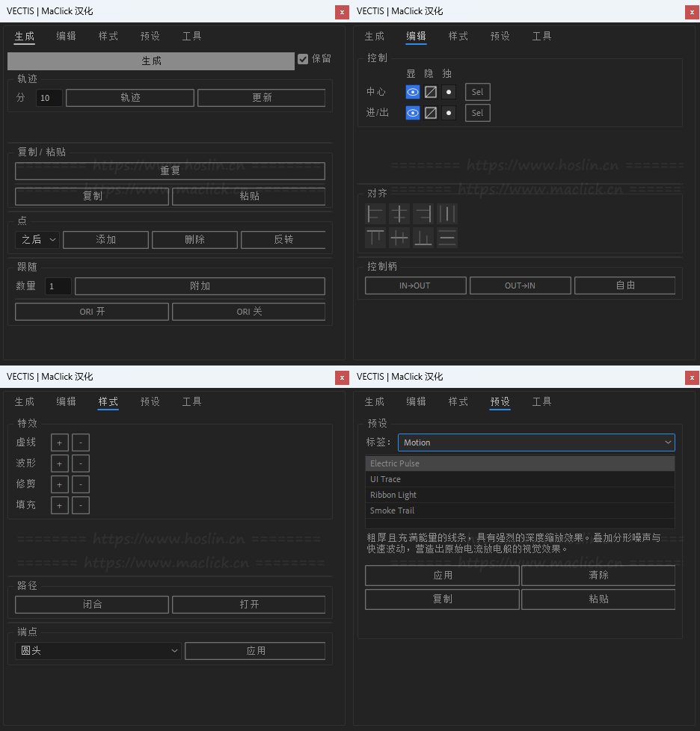700x731 pixels.
Task: Click the align bottom edges icon
Action: pyautogui.click(x=423, y=238)
